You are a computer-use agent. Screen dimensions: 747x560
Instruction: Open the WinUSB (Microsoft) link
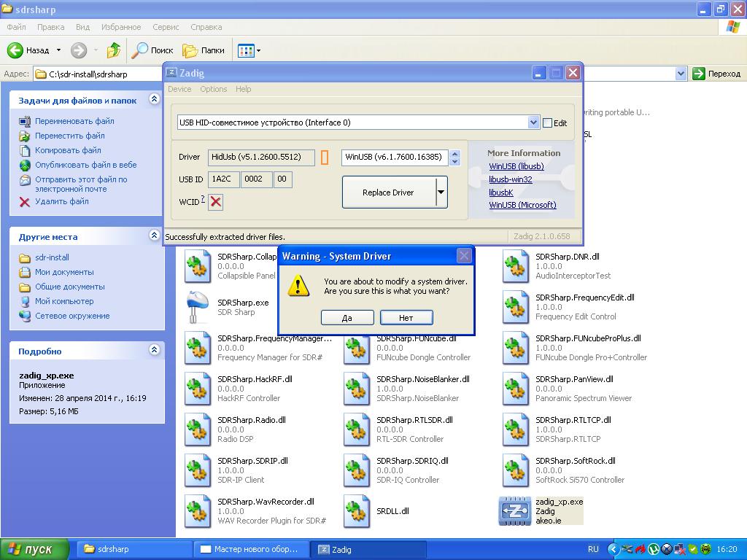point(522,205)
